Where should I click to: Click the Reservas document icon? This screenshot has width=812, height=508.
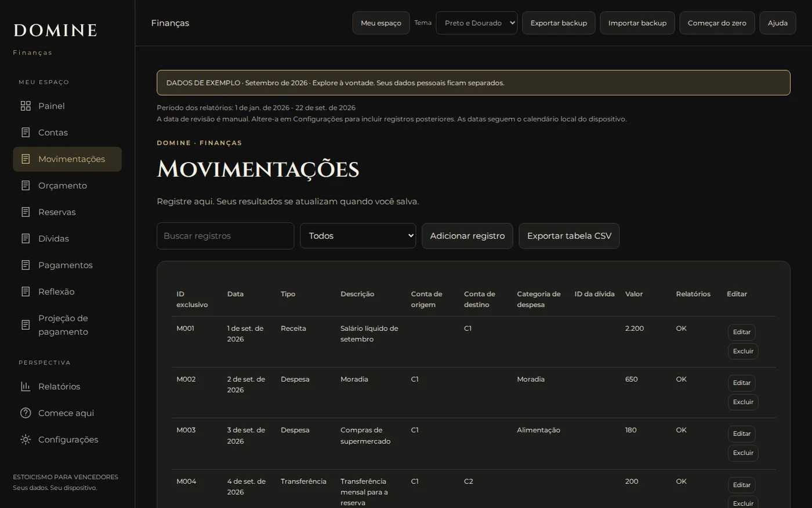pos(26,212)
